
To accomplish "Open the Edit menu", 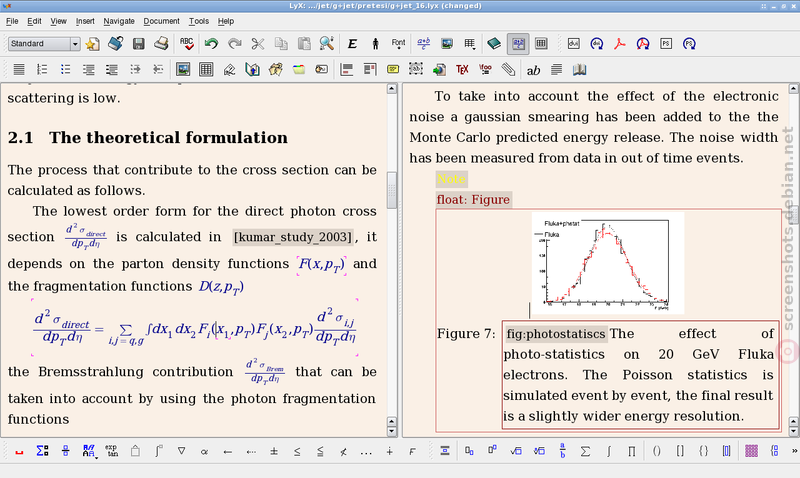I will pyautogui.click(x=34, y=21).
